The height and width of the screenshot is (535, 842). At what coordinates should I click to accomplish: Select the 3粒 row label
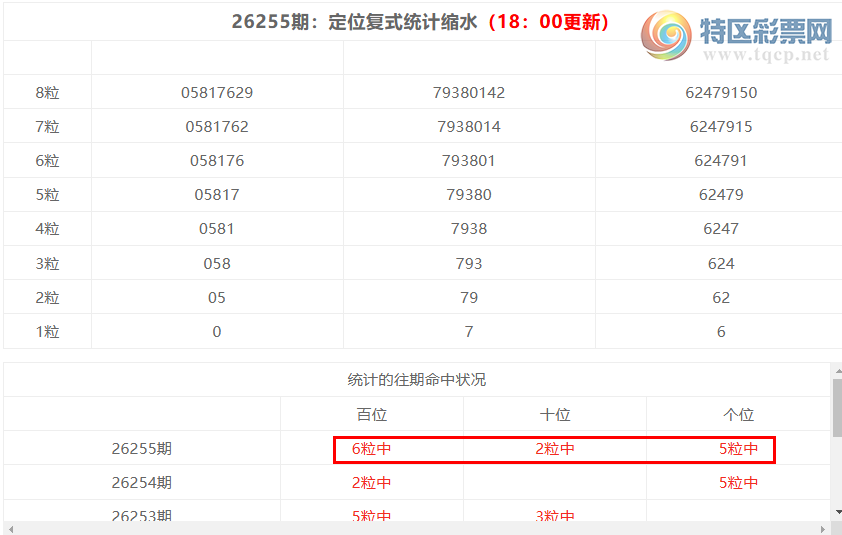[x=47, y=263]
